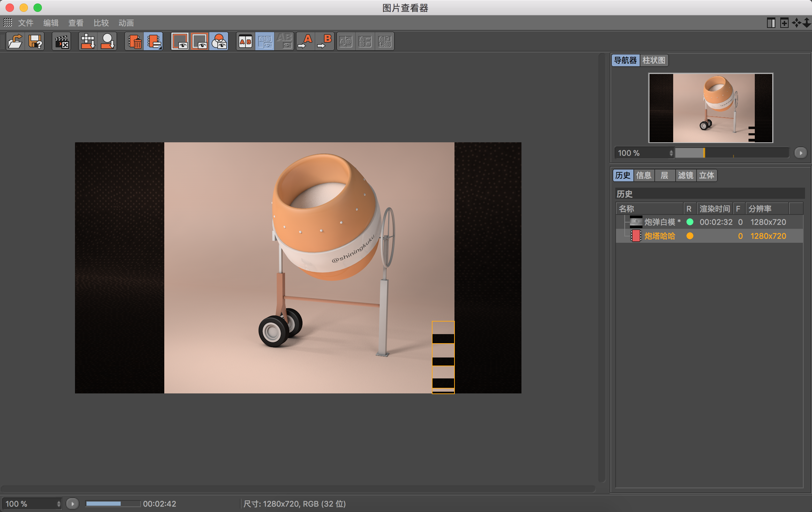
Task: Click the orange R status dot of 炮塔哈哈
Action: click(x=690, y=236)
